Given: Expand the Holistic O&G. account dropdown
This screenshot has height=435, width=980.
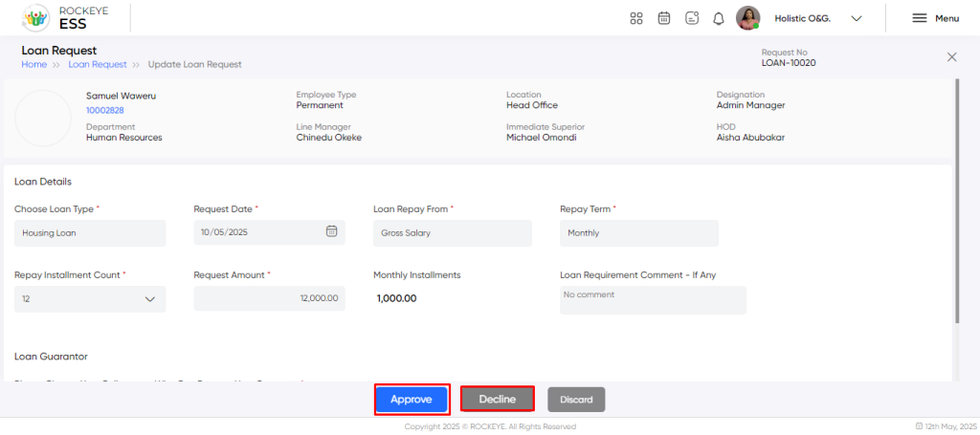Looking at the screenshot, I should pos(857,19).
